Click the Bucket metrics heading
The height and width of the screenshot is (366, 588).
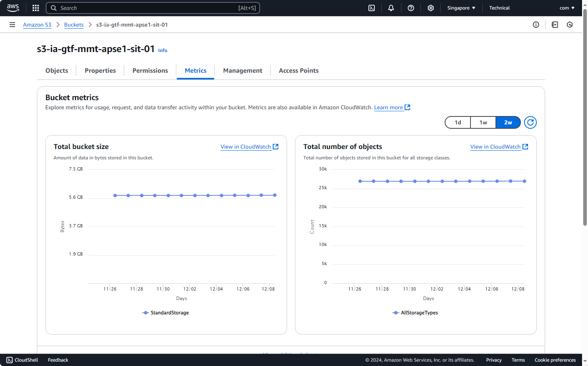72,97
